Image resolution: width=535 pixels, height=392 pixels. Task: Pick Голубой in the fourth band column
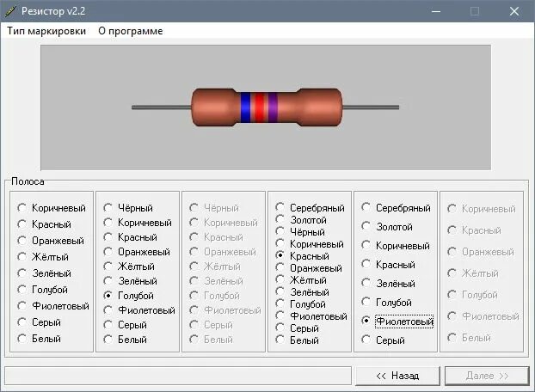point(300,304)
